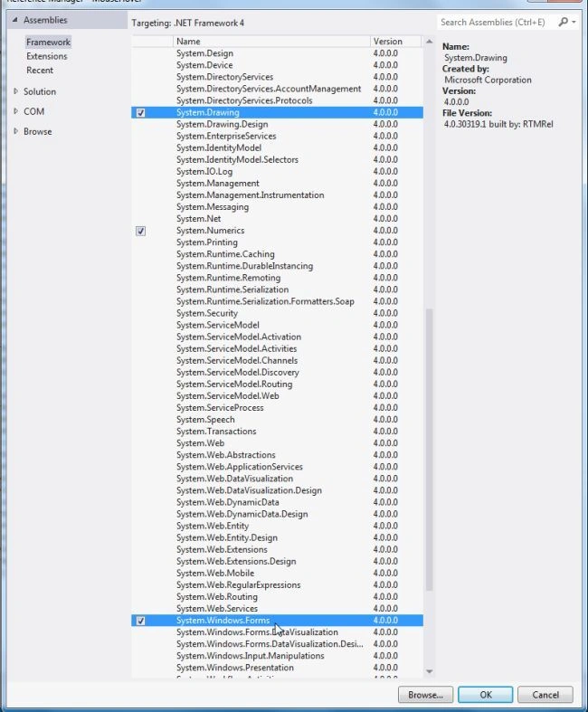This screenshot has height=712, width=588.
Task: Select System.Web.Extensions row
Action: coord(277,549)
